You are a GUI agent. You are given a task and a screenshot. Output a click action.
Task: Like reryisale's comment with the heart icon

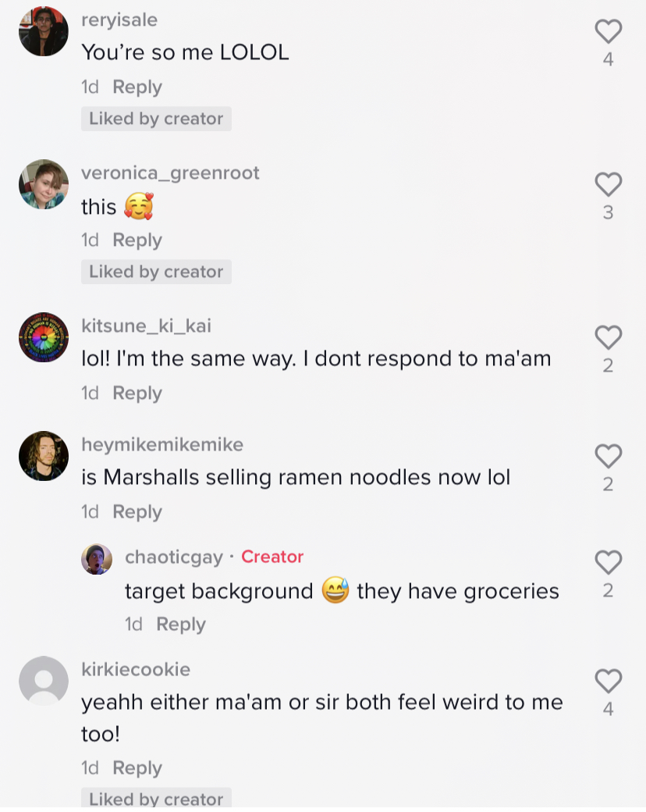(x=608, y=31)
